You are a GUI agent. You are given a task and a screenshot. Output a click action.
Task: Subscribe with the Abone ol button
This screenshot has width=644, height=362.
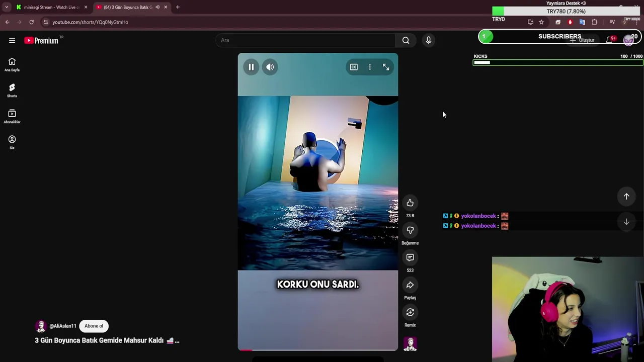tap(94, 326)
